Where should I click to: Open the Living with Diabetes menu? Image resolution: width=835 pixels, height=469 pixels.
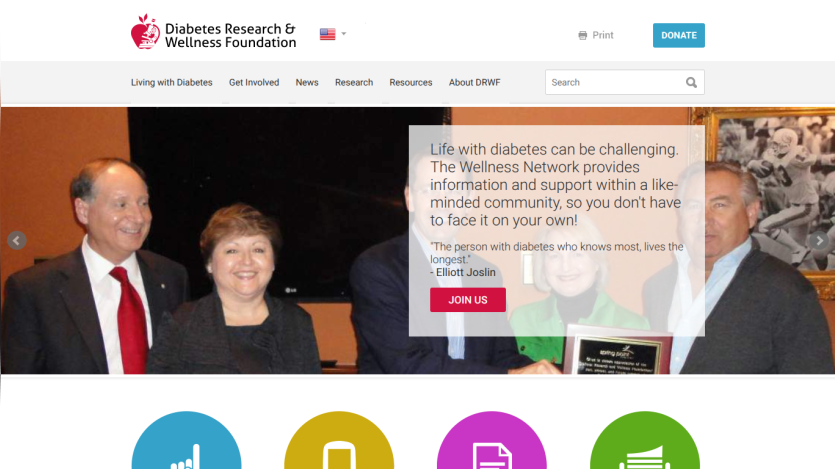click(x=171, y=83)
